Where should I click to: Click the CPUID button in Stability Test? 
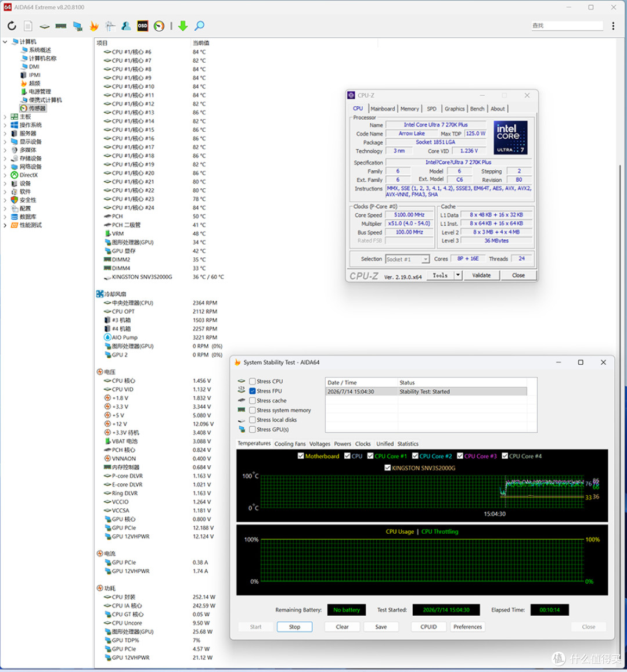[428, 627]
